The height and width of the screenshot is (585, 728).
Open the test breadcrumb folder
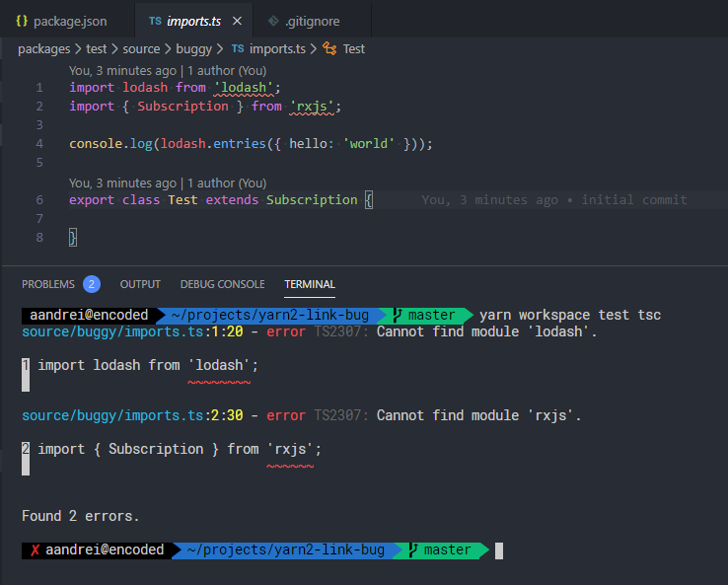[x=96, y=48]
